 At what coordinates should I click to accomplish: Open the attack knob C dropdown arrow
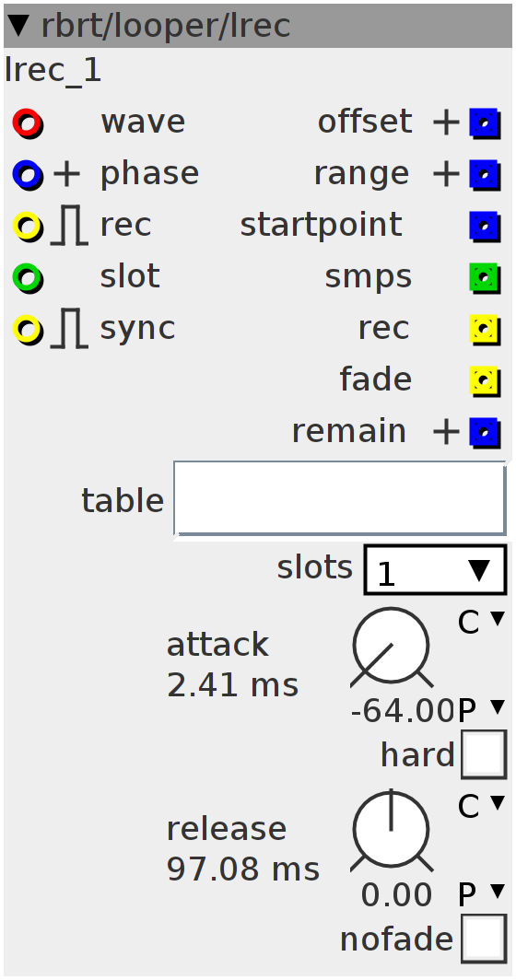click(498, 619)
